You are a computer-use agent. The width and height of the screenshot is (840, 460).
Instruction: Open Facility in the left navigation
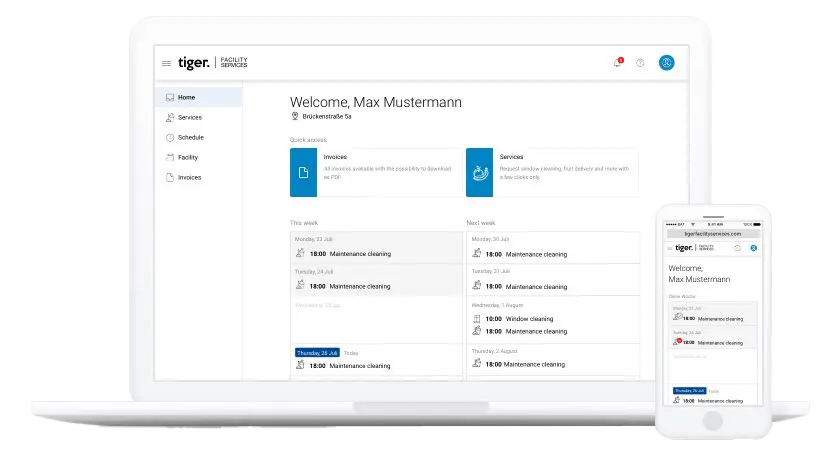pyautogui.click(x=187, y=157)
